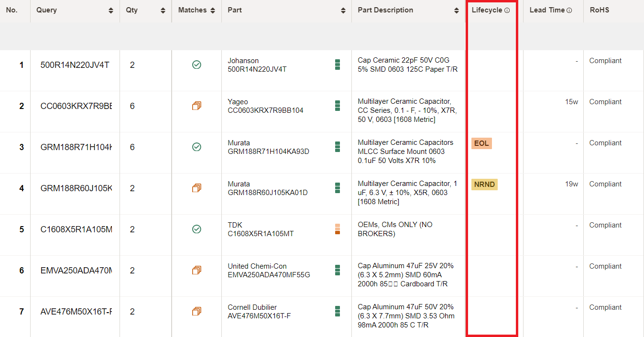Click green availability bars for Murata GRM188R60J105KA01D

(x=338, y=188)
